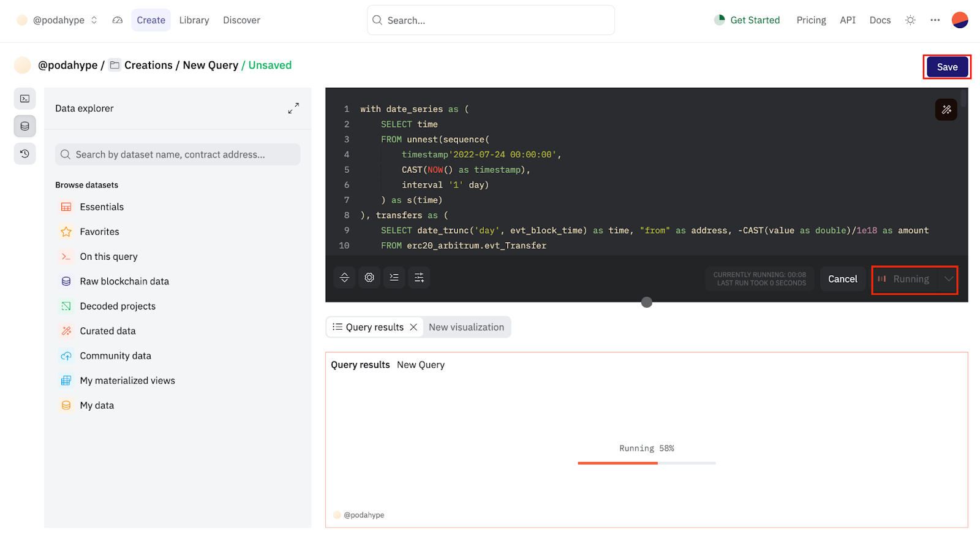Open the @podahype account switcher
This screenshot has width=980, height=535.
[57, 20]
